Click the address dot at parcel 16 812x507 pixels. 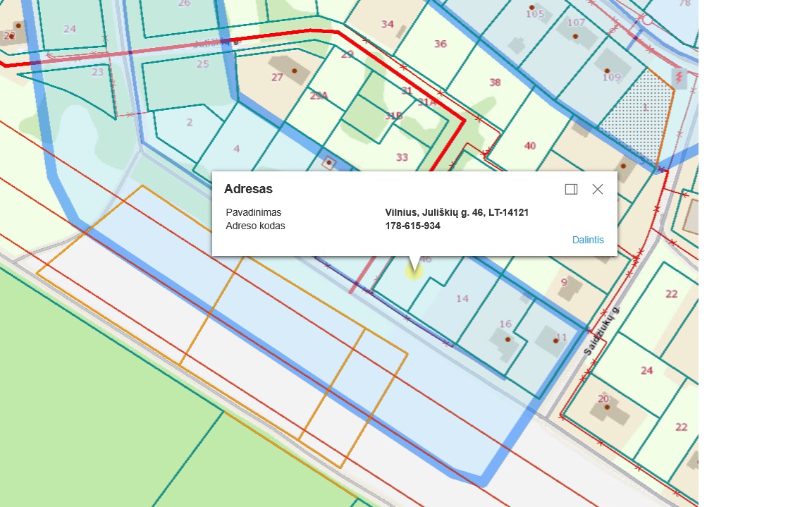(x=508, y=338)
